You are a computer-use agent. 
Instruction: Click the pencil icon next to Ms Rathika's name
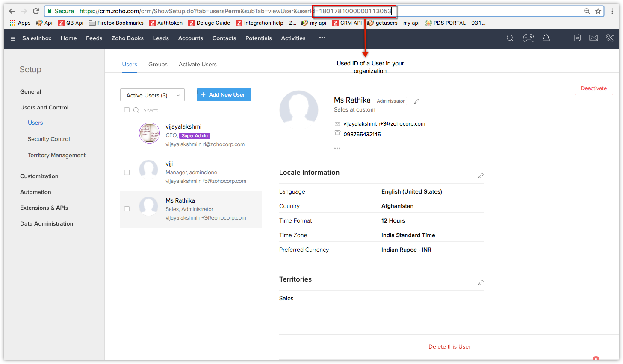click(x=416, y=101)
